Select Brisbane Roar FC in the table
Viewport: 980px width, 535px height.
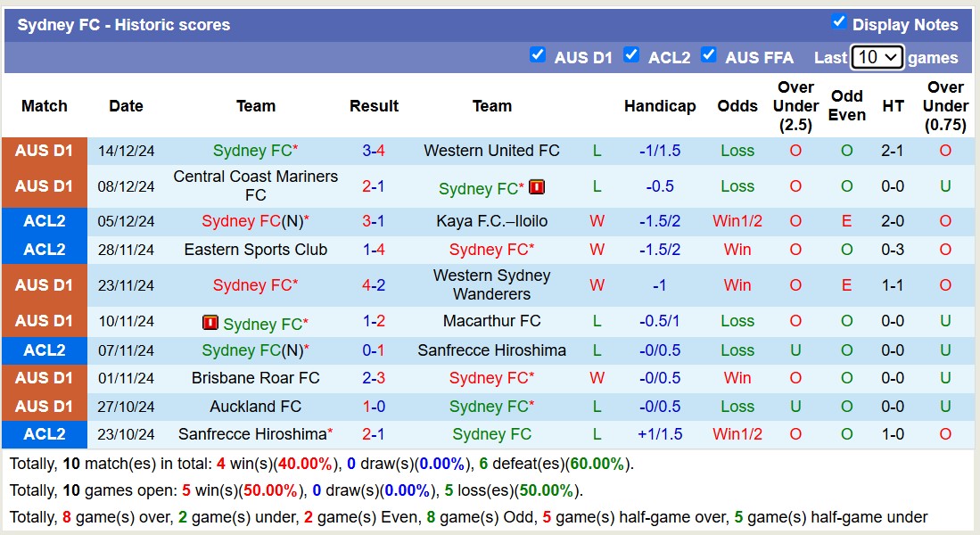point(256,378)
